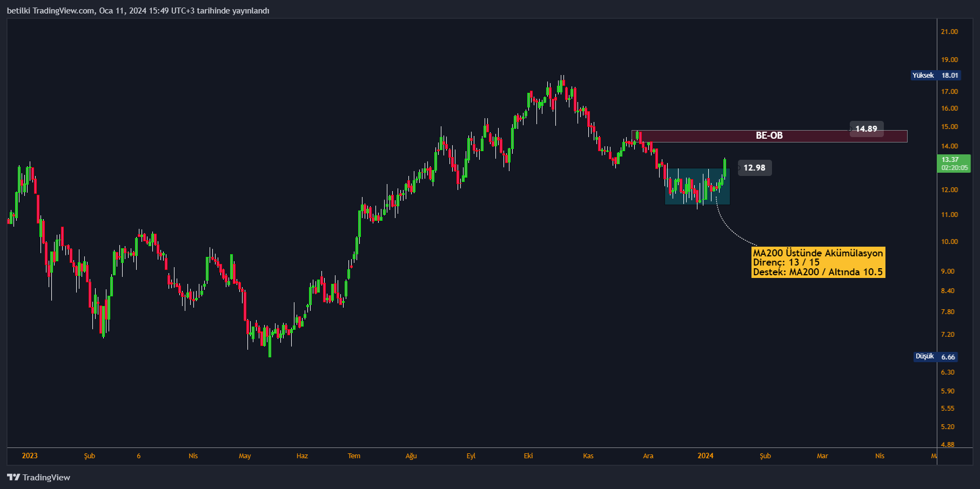The width and height of the screenshot is (980, 489).
Task: Click the 12.98 price label
Action: click(754, 168)
